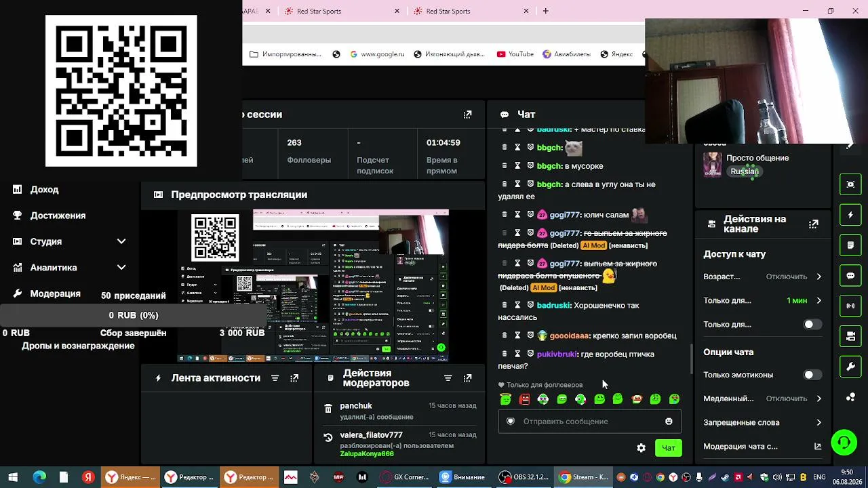The height and width of the screenshot is (488, 868).
Task: Open the Russian language tag
Action: point(744,171)
